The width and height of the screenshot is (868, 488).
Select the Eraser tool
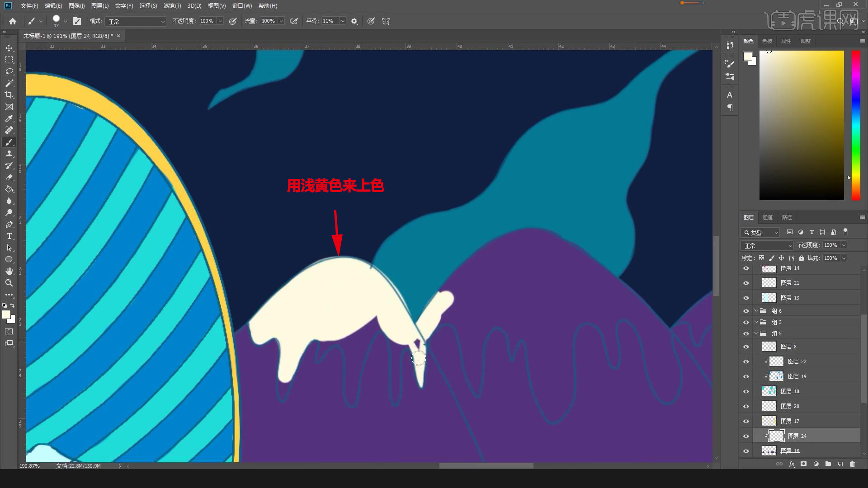(9, 178)
